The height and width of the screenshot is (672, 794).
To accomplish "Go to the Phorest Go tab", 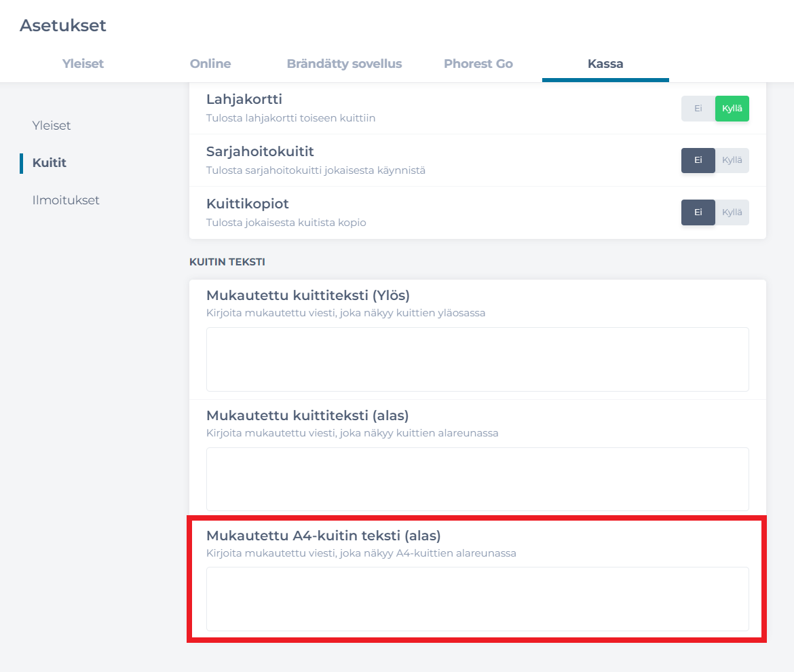I will [x=478, y=64].
